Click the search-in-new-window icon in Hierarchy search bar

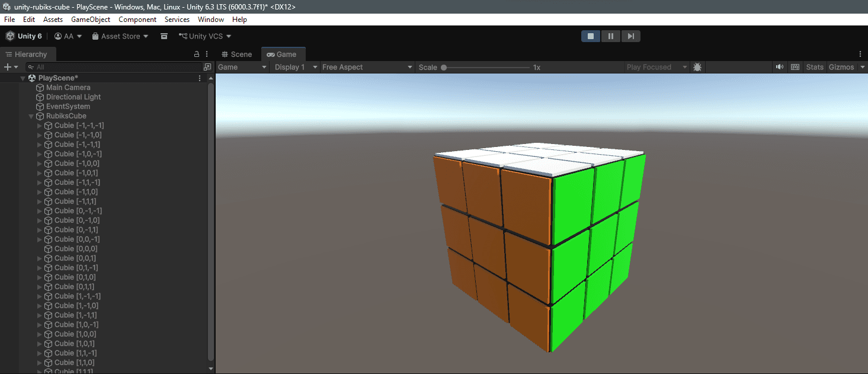click(207, 66)
